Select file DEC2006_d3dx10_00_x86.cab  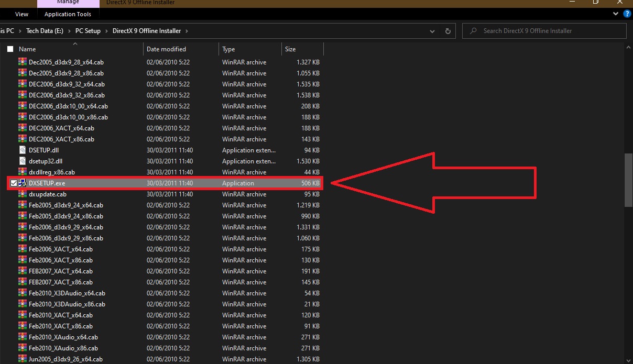tap(68, 117)
